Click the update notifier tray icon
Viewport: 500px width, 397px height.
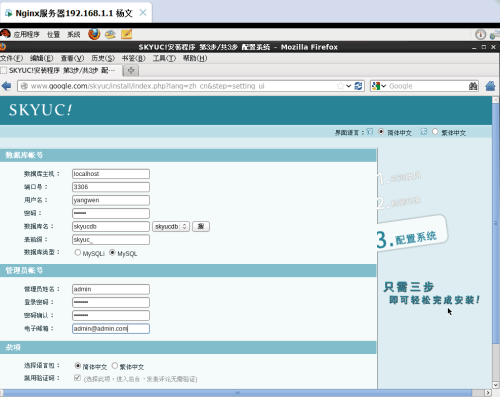coord(480,34)
